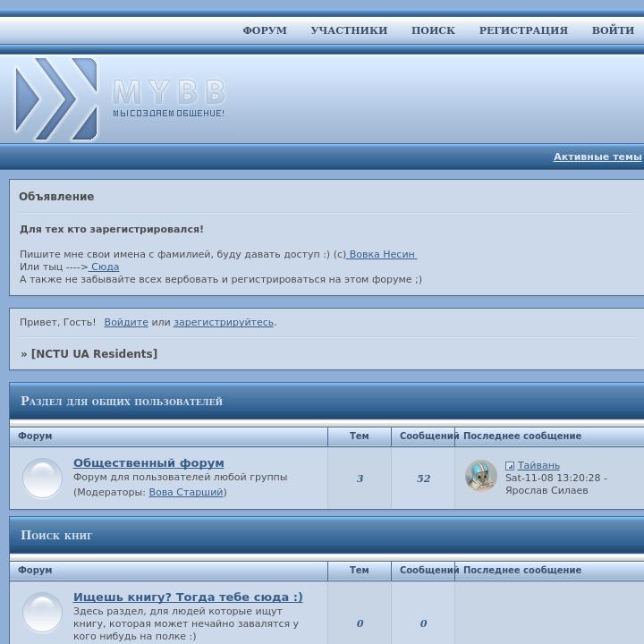Screen dimensions: 644x644
Task: Click status icon of Общественный форум
Action: pos(42,478)
